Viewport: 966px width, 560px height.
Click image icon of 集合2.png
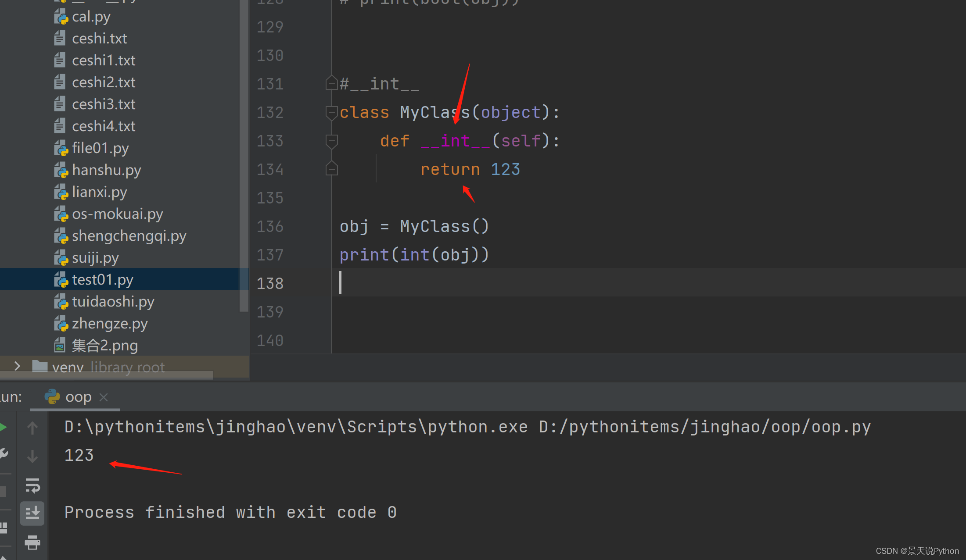pyautogui.click(x=60, y=346)
